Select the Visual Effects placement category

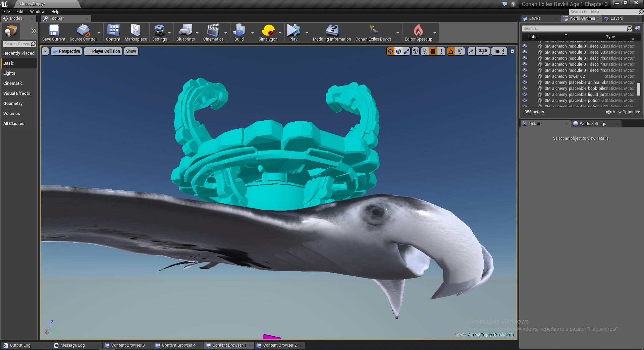(x=19, y=94)
